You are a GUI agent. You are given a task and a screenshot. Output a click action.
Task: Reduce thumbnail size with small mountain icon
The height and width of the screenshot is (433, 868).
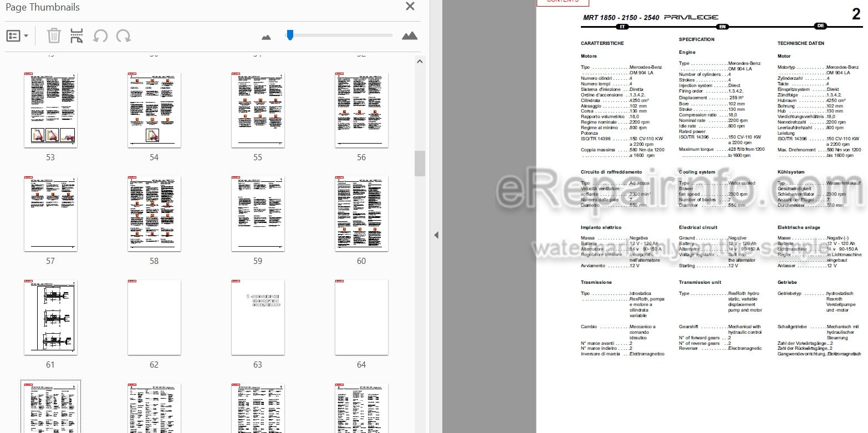tap(266, 37)
